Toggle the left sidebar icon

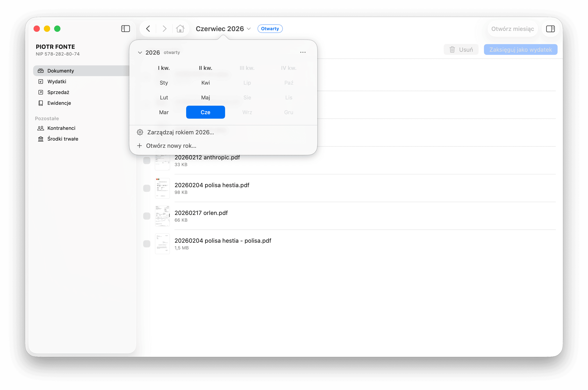[x=126, y=29]
